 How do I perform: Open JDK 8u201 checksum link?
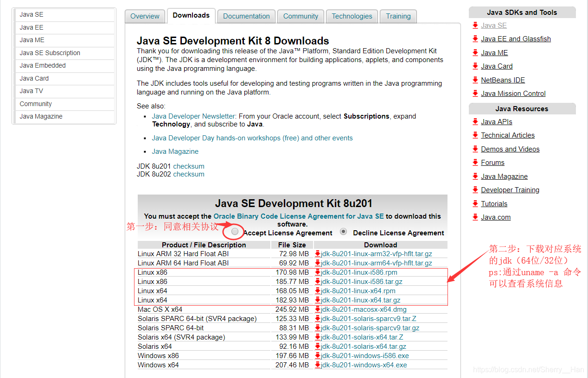189,166
